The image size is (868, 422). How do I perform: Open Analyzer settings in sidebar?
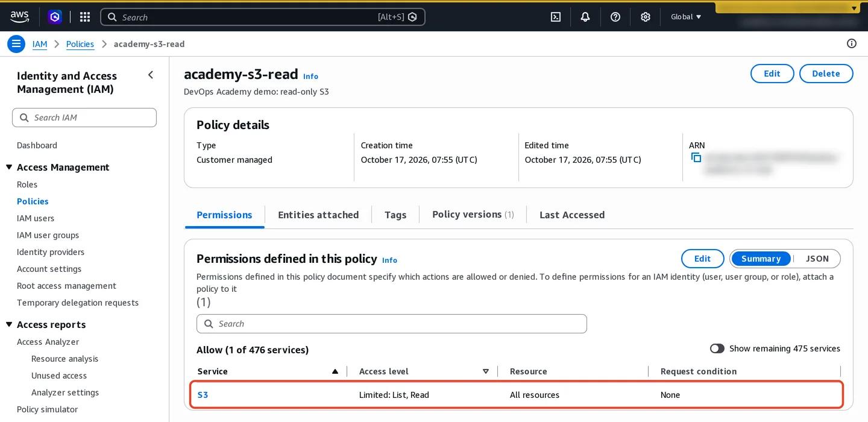pos(65,392)
